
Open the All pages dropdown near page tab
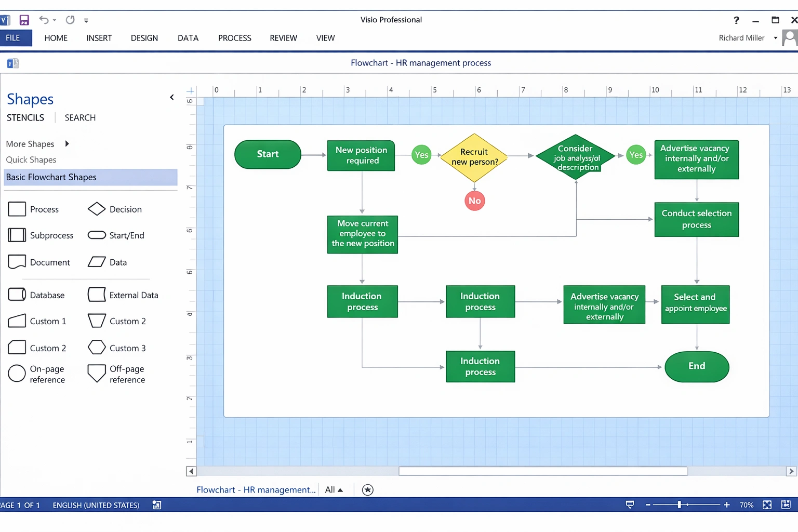pyautogui.click(x=334, y=489)
